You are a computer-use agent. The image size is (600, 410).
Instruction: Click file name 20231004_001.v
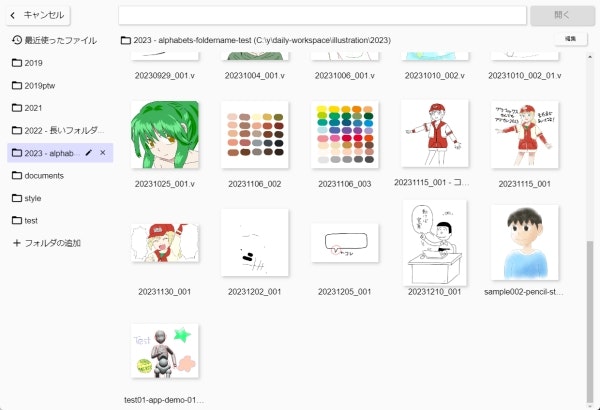tap(254, 76)
